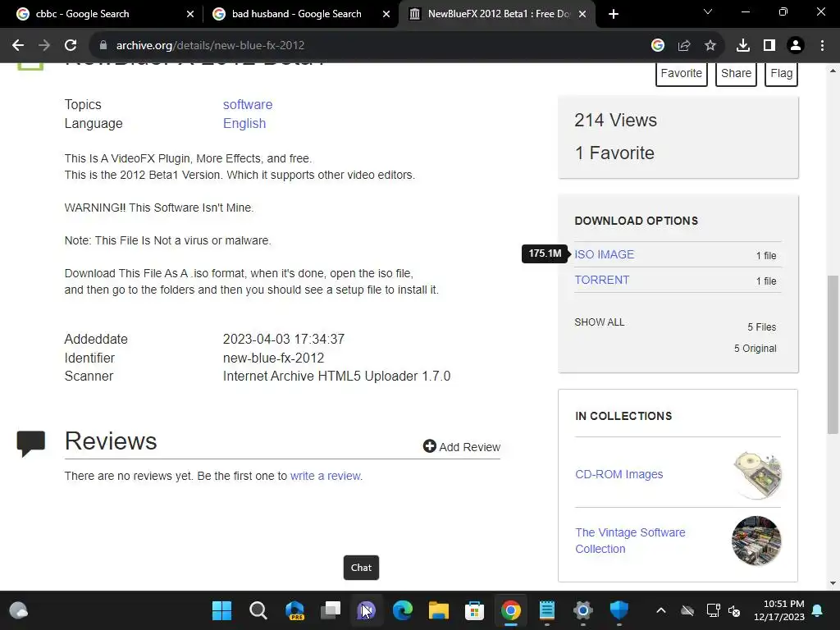Click Vintage Software Collection thumbnail

pyautogui.click(x=756, y=541)
